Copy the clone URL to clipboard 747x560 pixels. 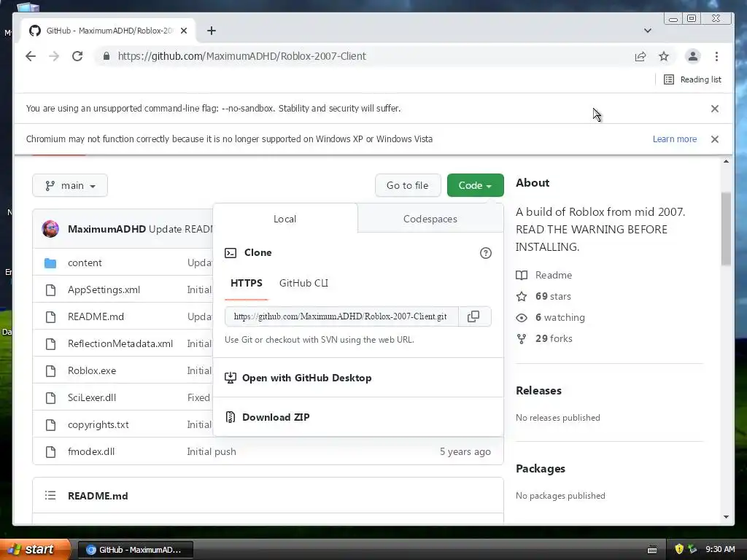[x=473, y=316]
